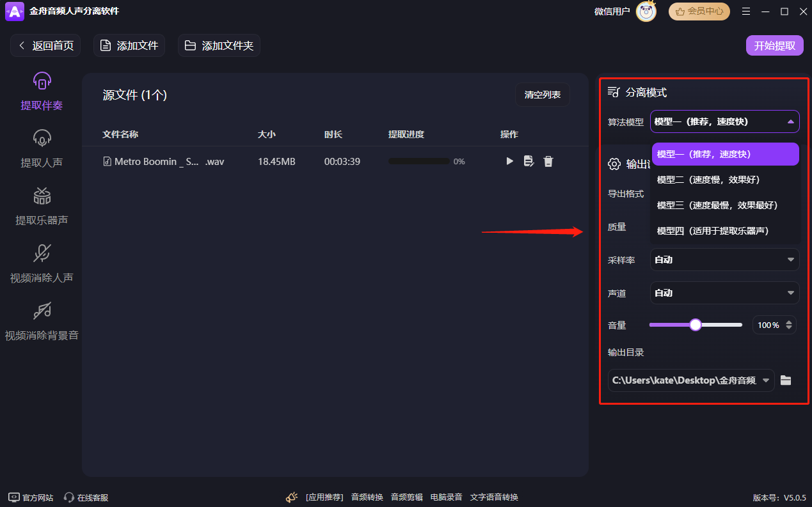Image resolution: width=812 pixels, height=507 pixels.
Task: Select 模型三（速度最慢，效果最好）option
Action: pyautogui.click(x=726, y=205)
